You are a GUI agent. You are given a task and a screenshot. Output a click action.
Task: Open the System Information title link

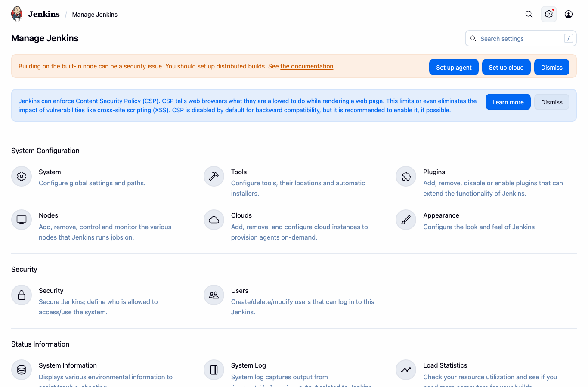click(x=68, y=365)
